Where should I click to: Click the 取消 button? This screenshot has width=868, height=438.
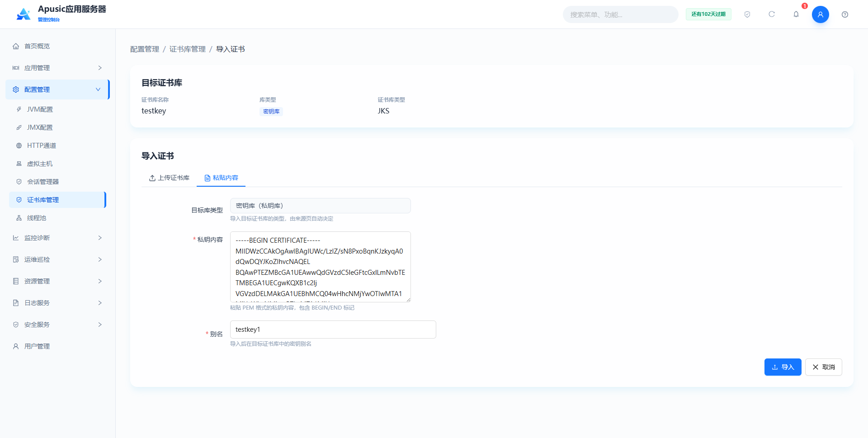point(823,367)
